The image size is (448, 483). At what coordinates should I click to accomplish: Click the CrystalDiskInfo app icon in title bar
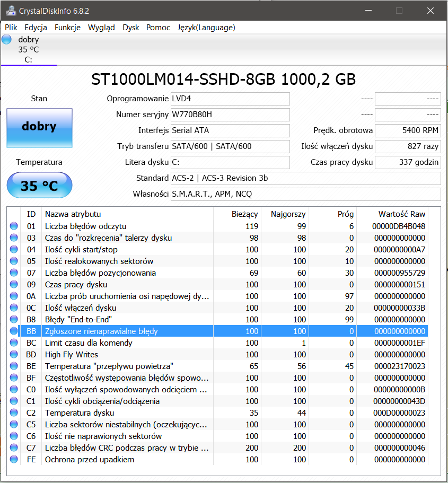(x=11, y=11)
